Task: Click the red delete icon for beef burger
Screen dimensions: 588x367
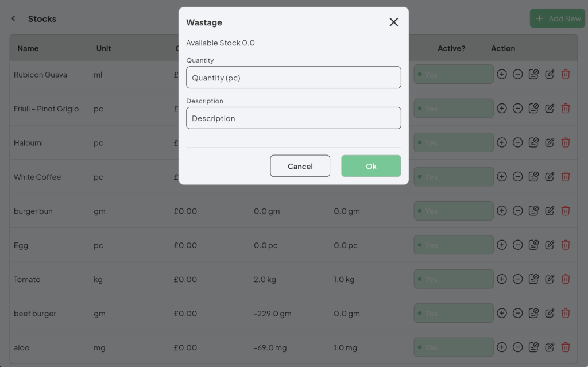Action: click(x=566, y=313)
